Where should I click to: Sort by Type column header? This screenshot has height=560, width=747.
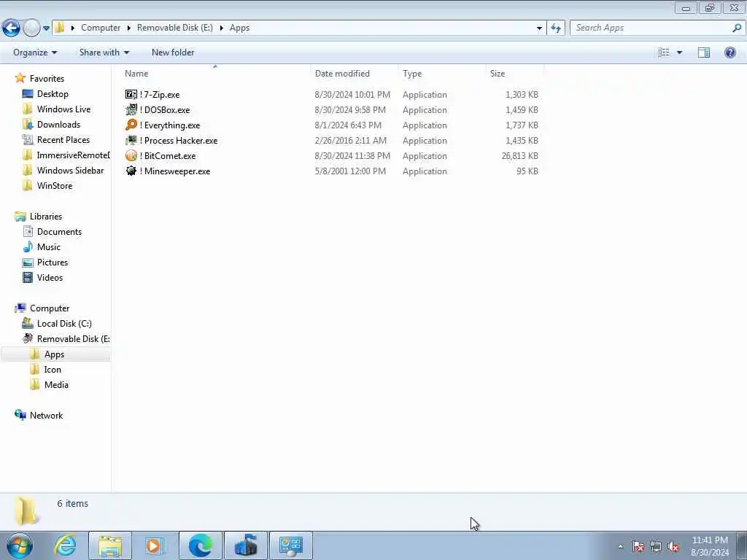click(x=412, y=74)
